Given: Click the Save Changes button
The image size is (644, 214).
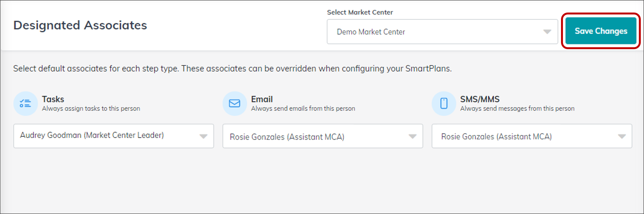Looking at the screenshot, I should coord(601,31).
